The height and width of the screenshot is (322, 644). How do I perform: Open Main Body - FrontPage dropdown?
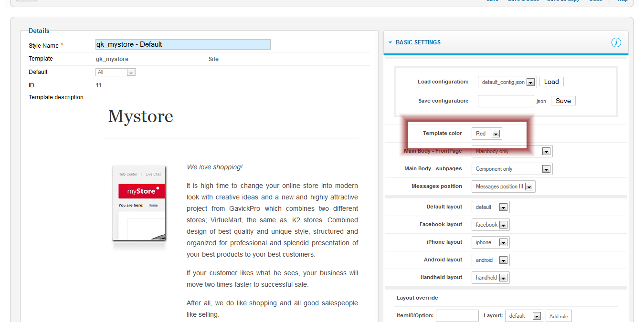(512, 151)
